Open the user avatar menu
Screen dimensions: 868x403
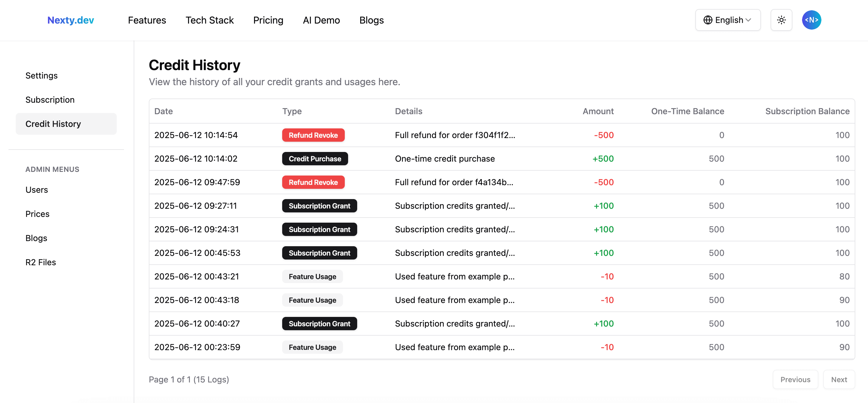tap(811, 20)
